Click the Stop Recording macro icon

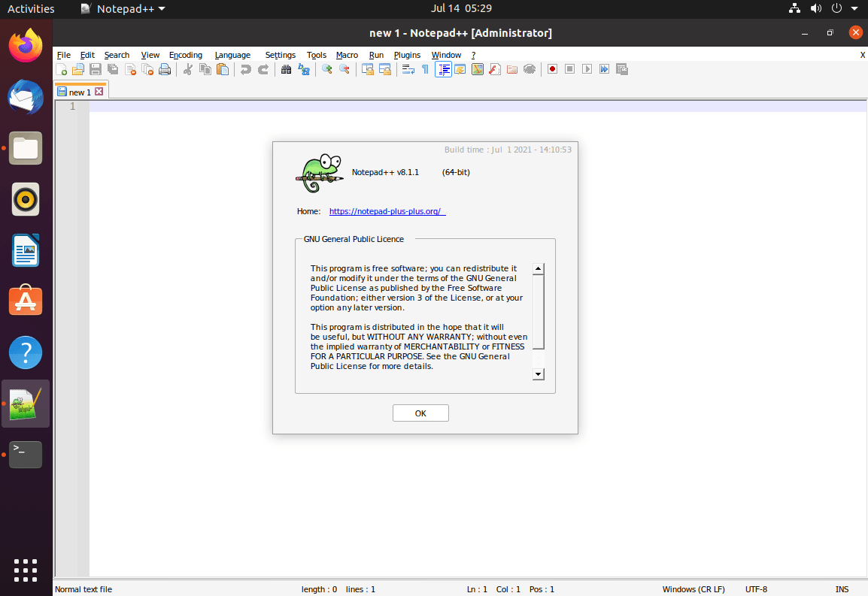click(569, 69)
